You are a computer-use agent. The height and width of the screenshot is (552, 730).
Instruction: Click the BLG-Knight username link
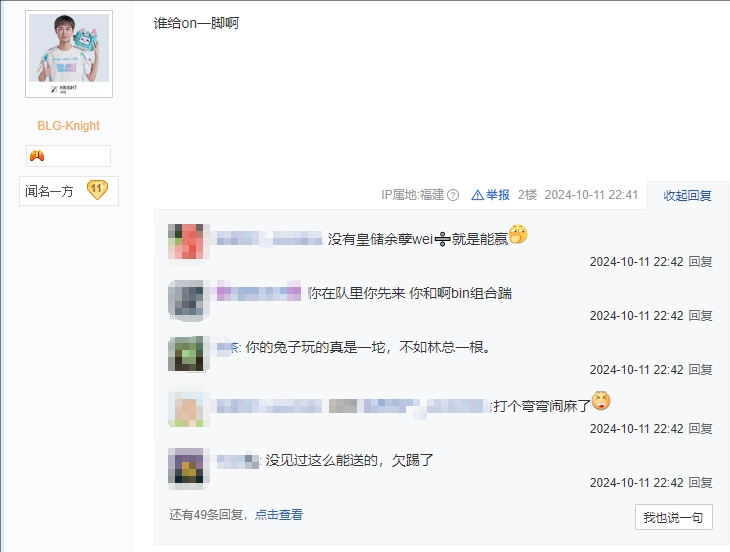(x=68, y=126)
